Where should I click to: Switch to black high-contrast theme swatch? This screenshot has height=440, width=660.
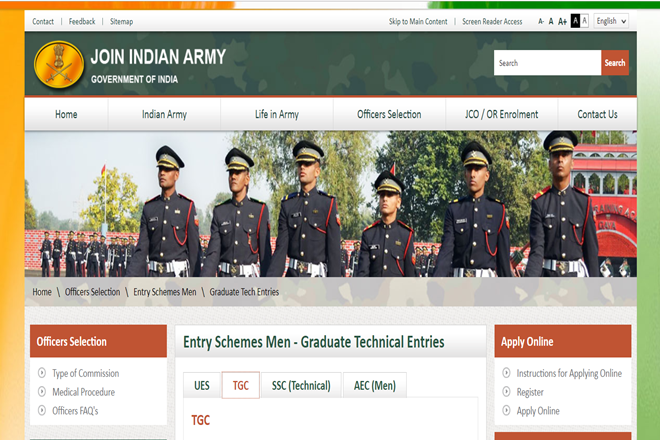coord(575,21)
